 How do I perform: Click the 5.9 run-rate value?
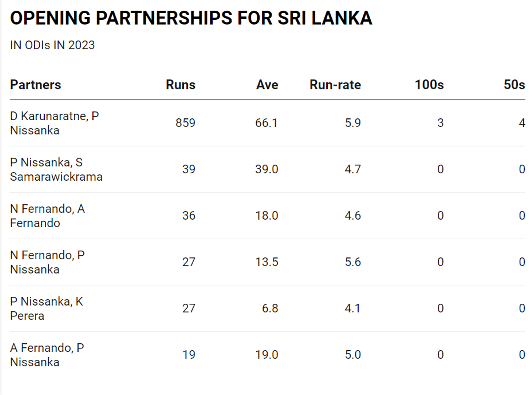click(353, 123)
